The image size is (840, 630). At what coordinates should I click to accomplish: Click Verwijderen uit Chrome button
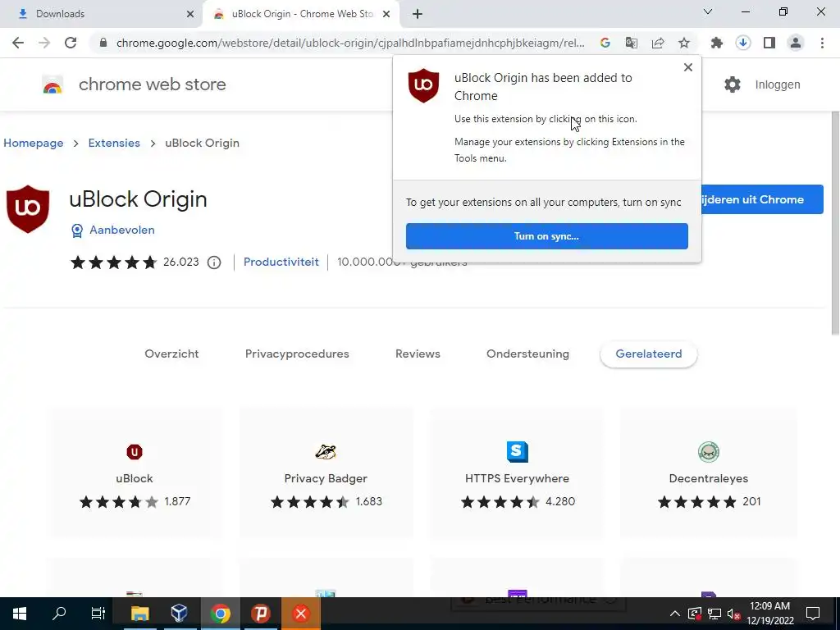click(x=762, y=199)
